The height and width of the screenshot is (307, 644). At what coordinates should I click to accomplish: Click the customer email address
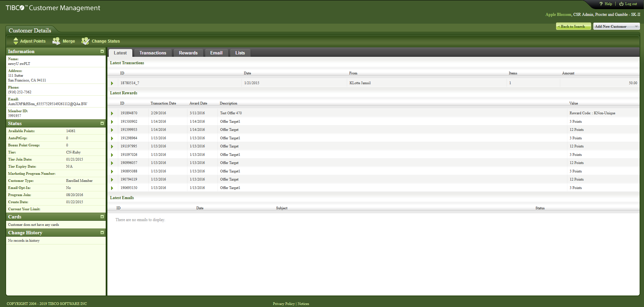click(x=48, y=104)
